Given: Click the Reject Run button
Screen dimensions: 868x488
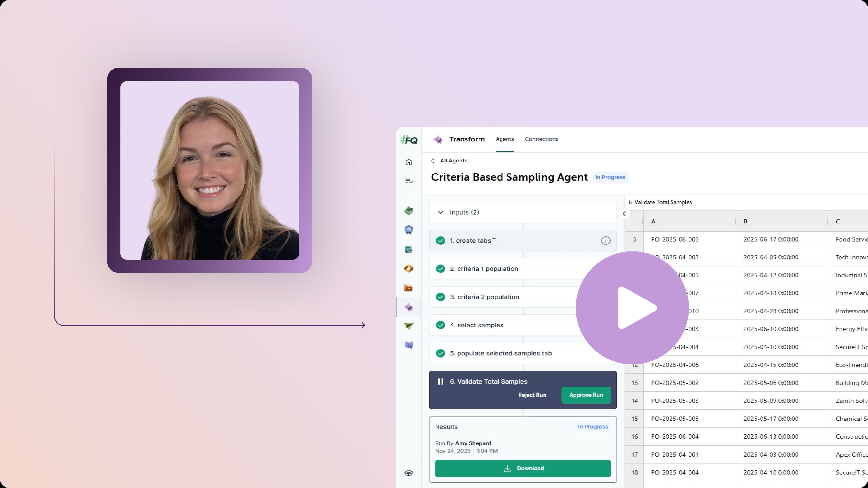Looking at the screenshot, I should click(532, 395).
